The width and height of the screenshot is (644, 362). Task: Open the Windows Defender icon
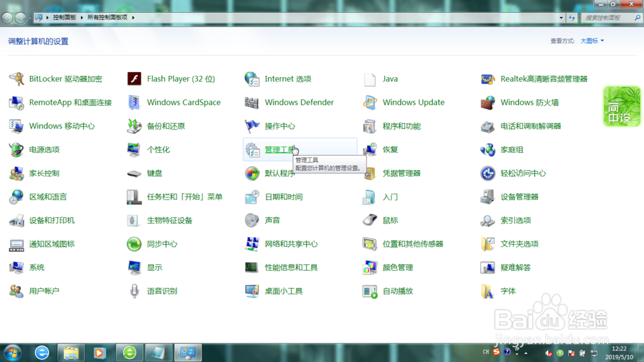pos(252,102)
